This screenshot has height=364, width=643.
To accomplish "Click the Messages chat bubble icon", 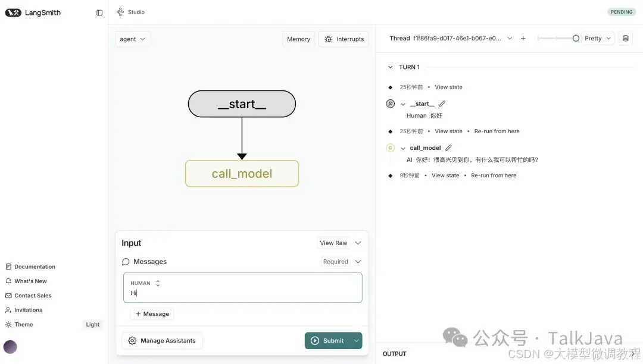I will (126, 262).
